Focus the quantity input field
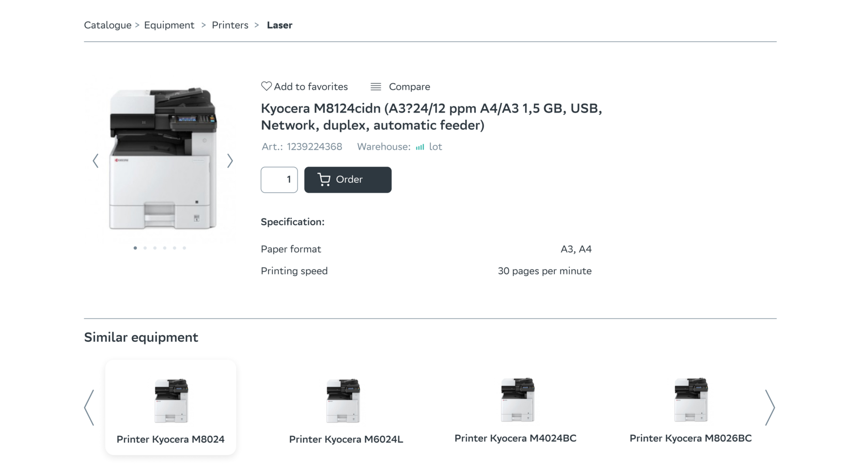This screenshot has width=868, height=472. click(279, 180)
